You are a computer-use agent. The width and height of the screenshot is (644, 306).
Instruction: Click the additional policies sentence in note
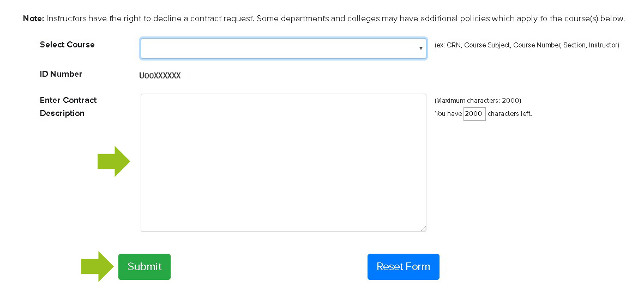point(441,19)
